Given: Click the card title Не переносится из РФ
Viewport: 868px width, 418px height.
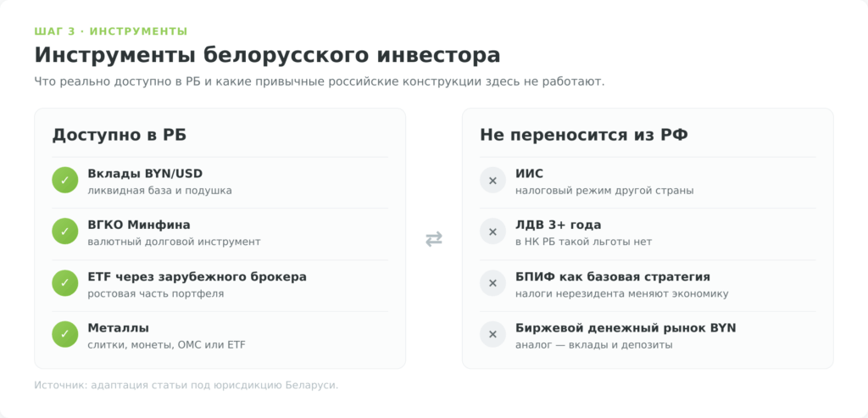Looking at the screenshot, I should [x=584, y=135].
